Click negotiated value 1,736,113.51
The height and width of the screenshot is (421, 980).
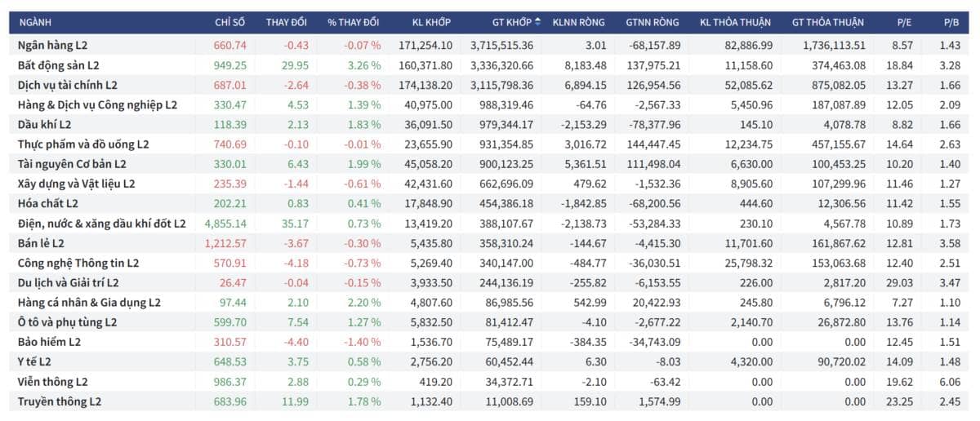(834, 45)
